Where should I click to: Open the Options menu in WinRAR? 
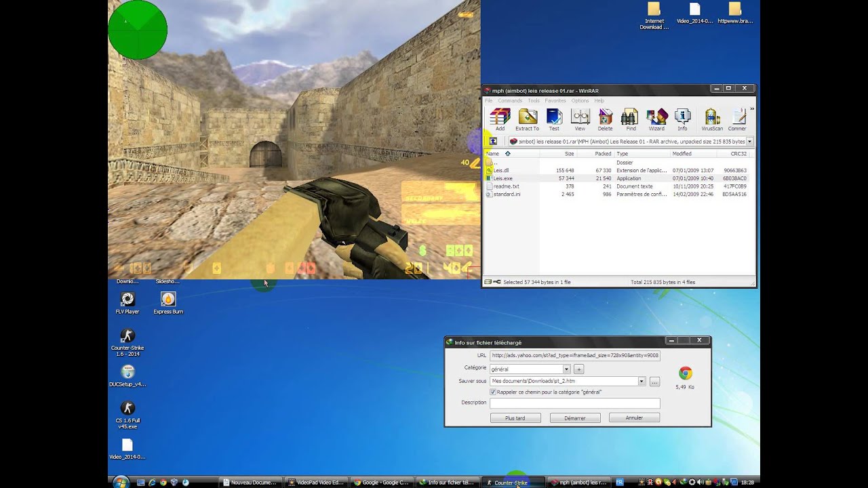click(x=580, y=100)
